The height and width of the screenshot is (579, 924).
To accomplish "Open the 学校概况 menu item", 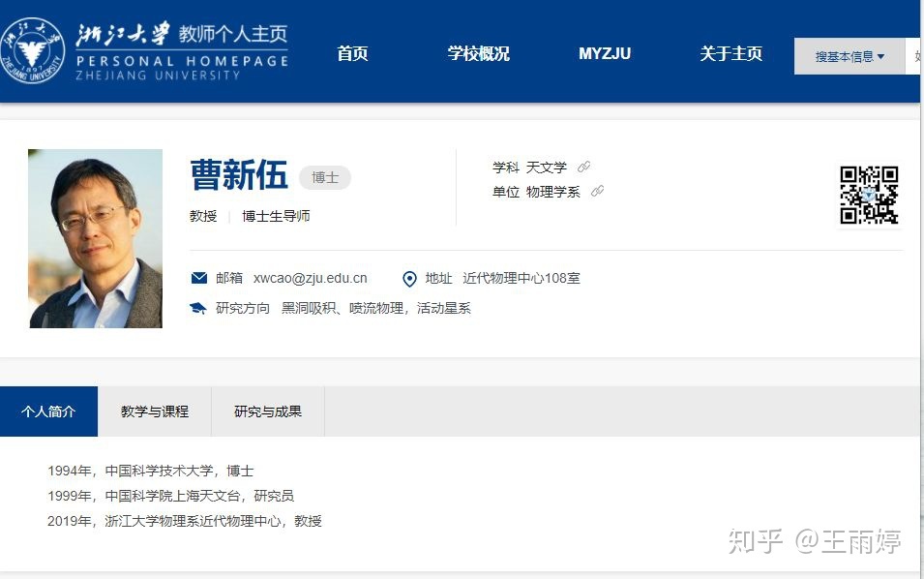I will click(x=478, y=54).
